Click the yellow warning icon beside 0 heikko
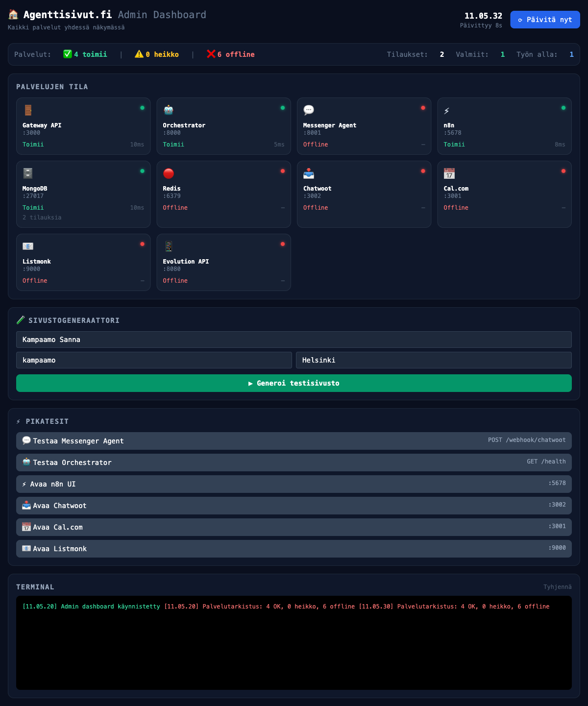The height and width of the screenshot is (706, 588). pos(139,54)
